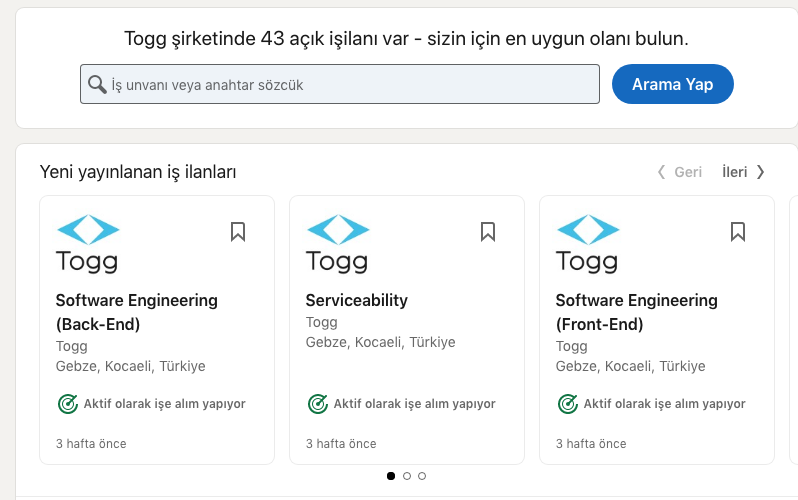Click actively hiring target icon on Serviceability card
The height and width of the screenshot is (500, 798).
(x=317, y=404)
